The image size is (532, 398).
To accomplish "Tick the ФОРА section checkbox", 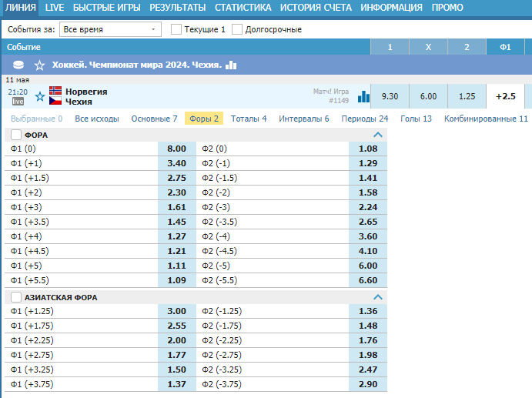I will click(16, 135).
